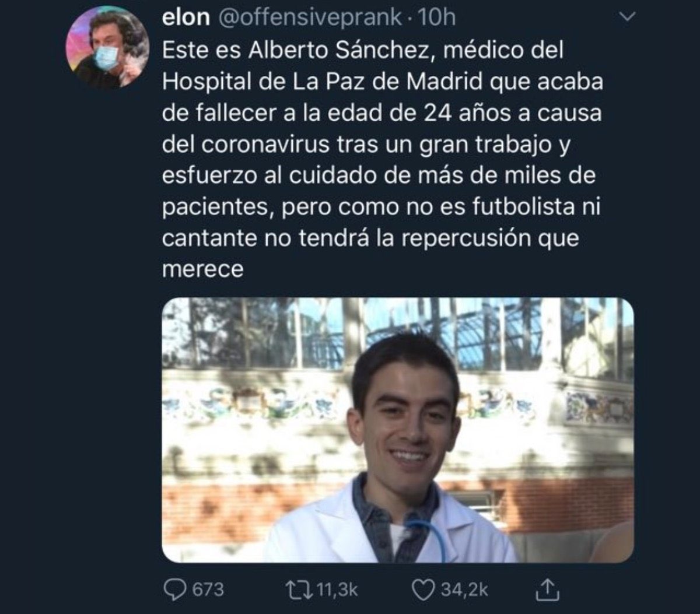Open the display name "elon"

(x=185, y=18)
